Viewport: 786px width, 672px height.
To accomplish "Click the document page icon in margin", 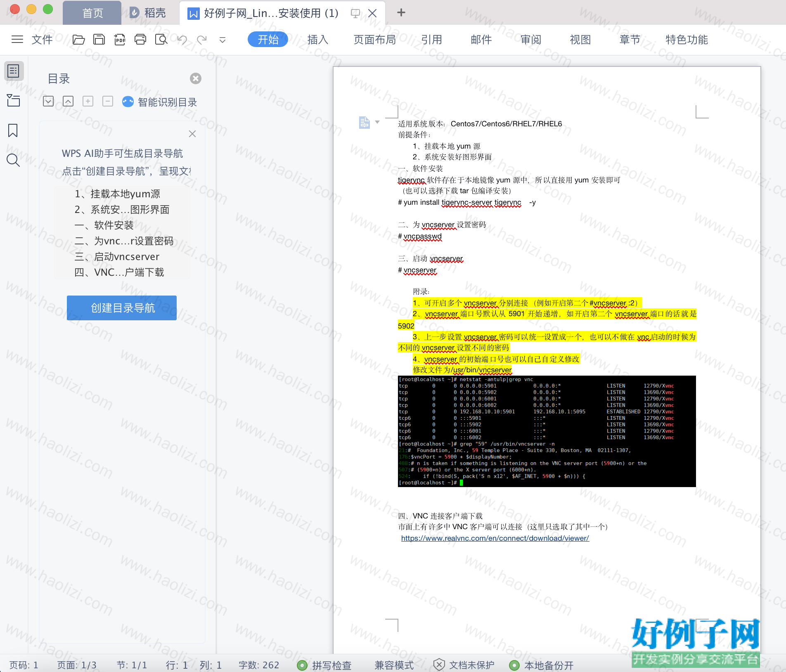I will pyautogui.click(x=364, y=123).
